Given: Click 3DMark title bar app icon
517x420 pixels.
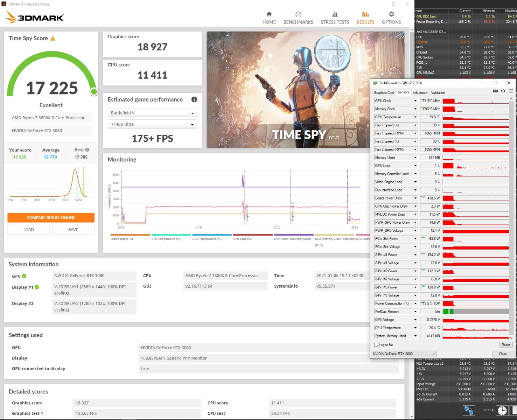Looking at the screenshot, I should pyautogui.click(x=4, y=4).
